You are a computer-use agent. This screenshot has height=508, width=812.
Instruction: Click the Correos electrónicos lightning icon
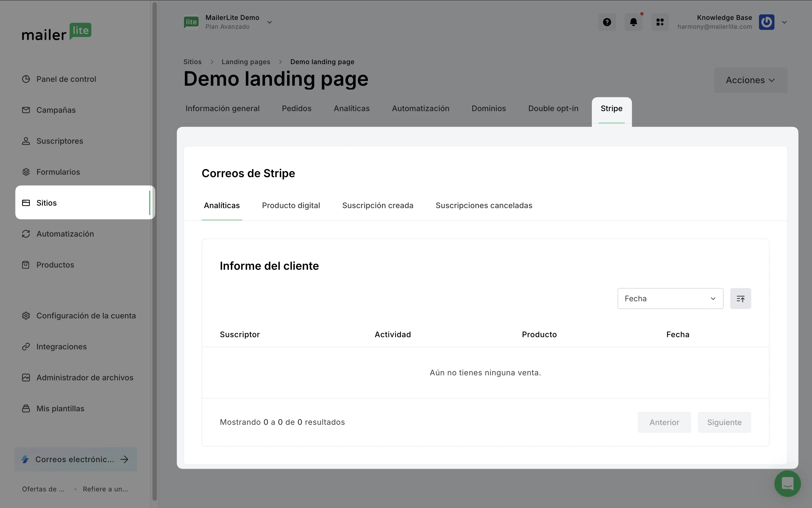tap(25, 459)
